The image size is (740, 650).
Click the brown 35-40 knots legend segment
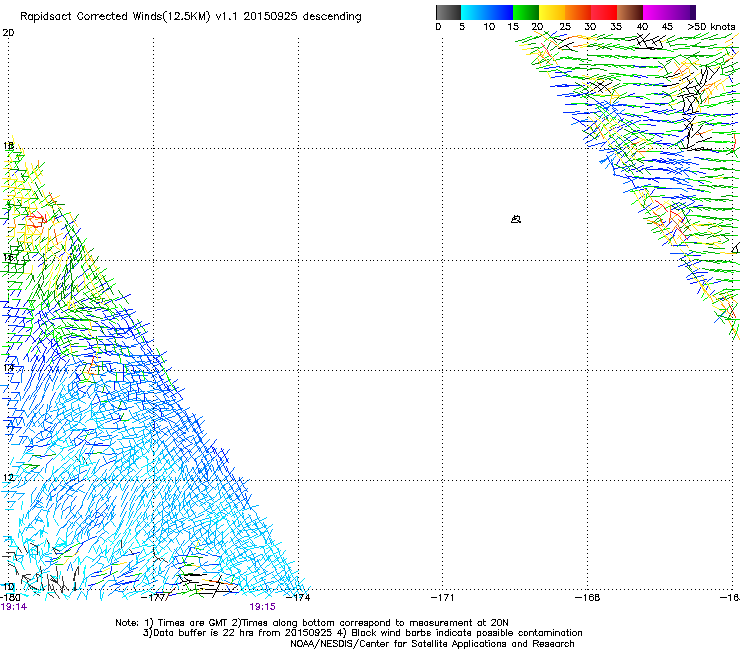click(x=630, y=12)
